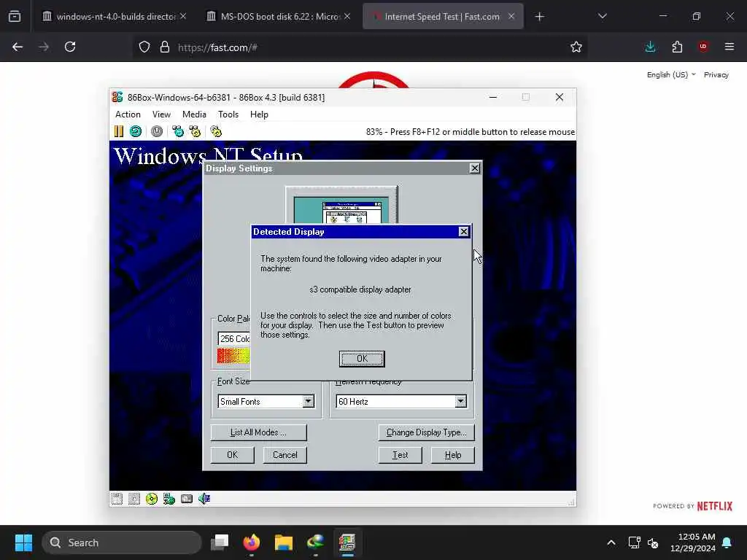Click OK button in Display Settings

pyautogui.click(x=233, y=455)
